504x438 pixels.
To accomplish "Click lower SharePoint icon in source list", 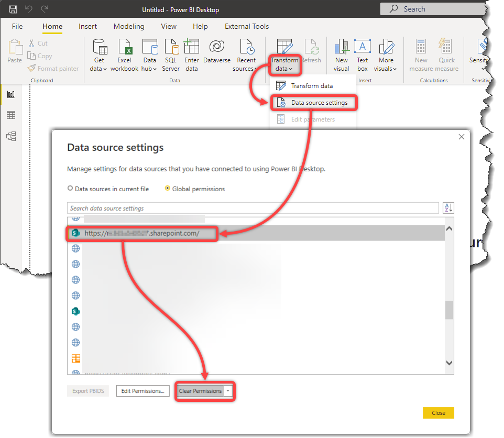I will click(x=75, y=311).
